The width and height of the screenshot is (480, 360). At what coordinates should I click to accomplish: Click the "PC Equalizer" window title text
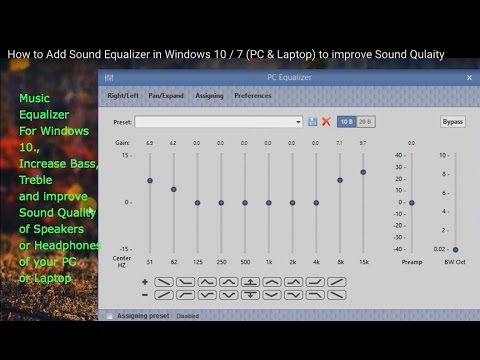point(289,77)
